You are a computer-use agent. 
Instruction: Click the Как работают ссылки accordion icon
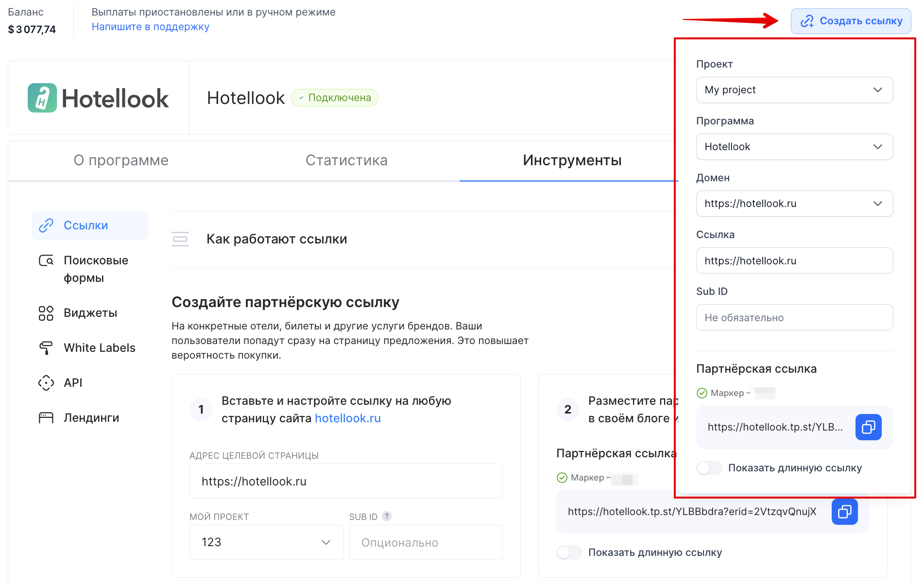pyautogui.click(x=180, y=239)
